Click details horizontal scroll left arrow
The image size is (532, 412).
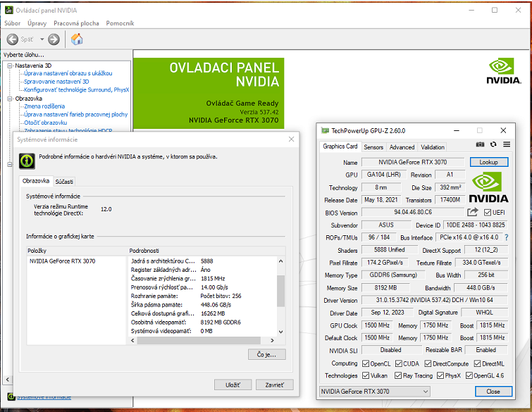132,340
